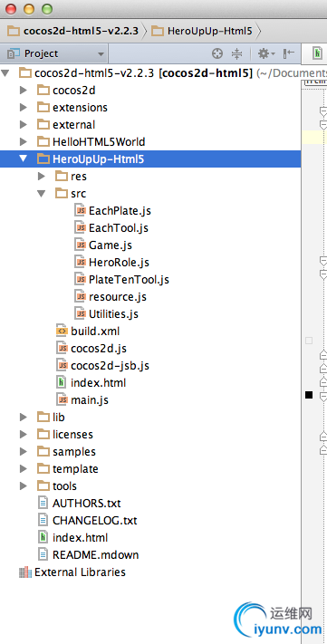The height and width of the screenshot is (644, 327).
Task: Click the README.mdown file icon
Action: point(43,555)
